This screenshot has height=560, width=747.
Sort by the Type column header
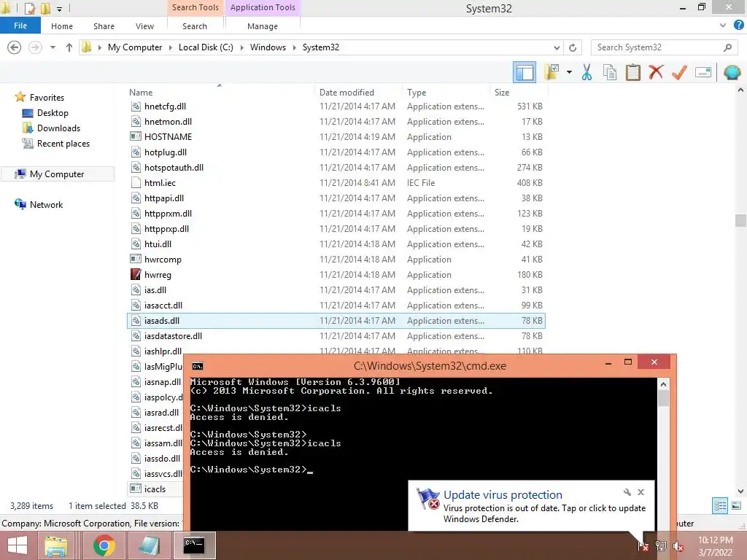point(417,93)
